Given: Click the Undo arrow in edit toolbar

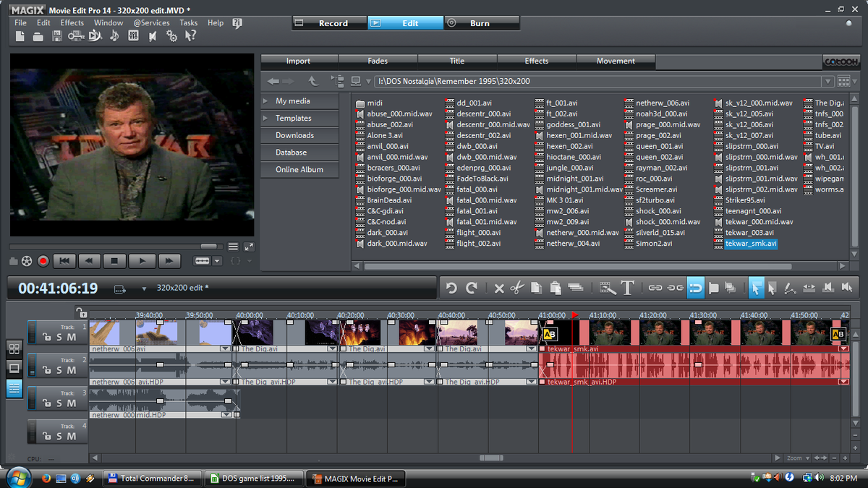Looking at the screenshot, I should coord(451,288).
